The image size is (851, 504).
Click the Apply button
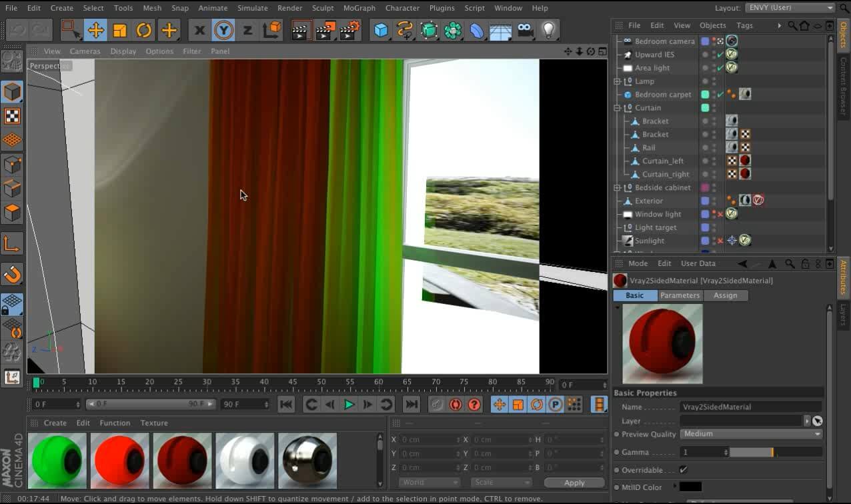point(574,483)
